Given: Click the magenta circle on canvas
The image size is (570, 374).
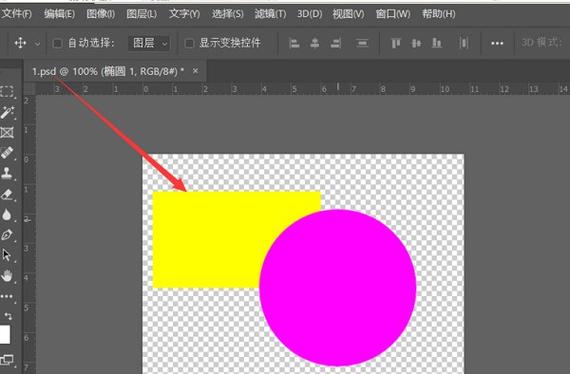Looking at the screenshot, I should (338, 287).
